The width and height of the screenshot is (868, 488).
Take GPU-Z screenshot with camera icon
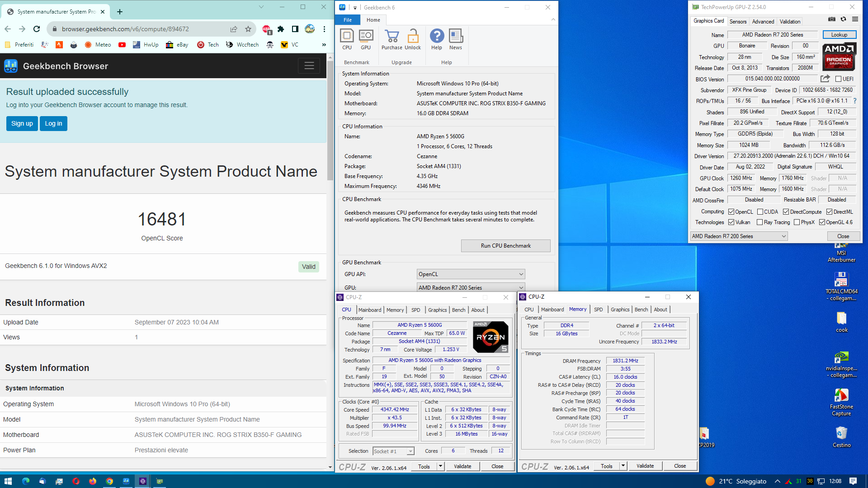pyautogui.click(x=831, y=19)
